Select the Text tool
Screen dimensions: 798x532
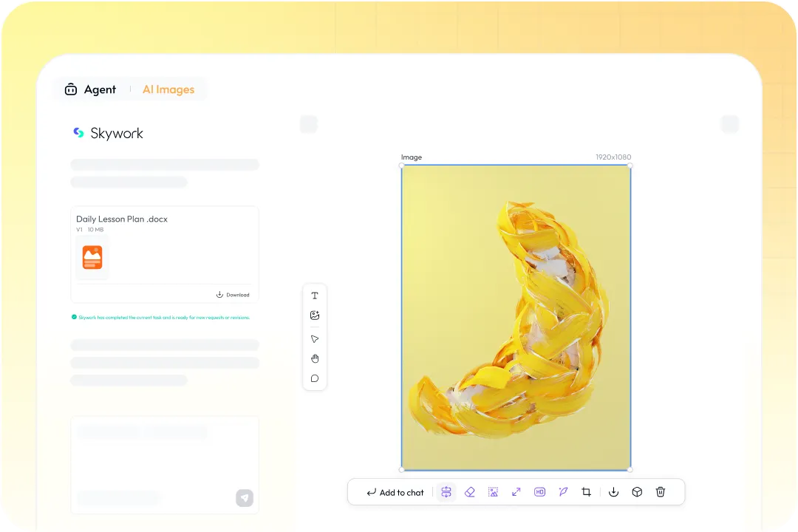pos(315,296)
